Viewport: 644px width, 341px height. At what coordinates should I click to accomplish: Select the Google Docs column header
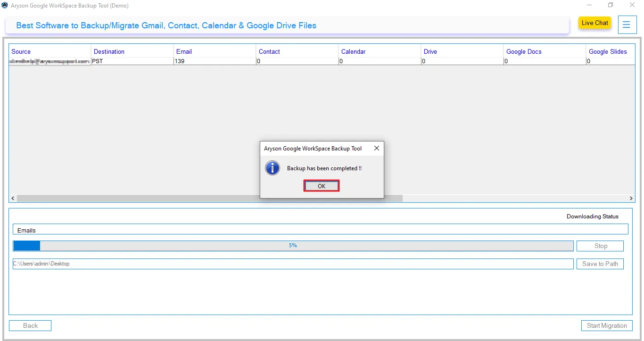click(x=524, y=51)
